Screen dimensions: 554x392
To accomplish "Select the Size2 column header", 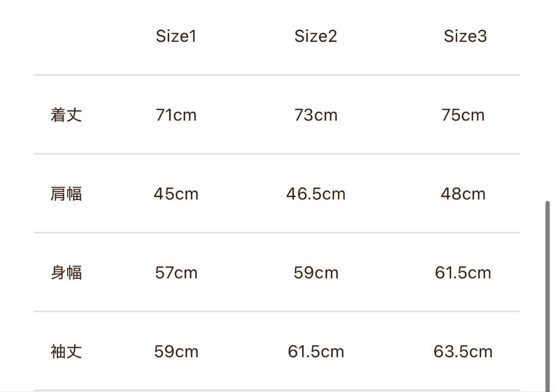I will coord(315,36).
